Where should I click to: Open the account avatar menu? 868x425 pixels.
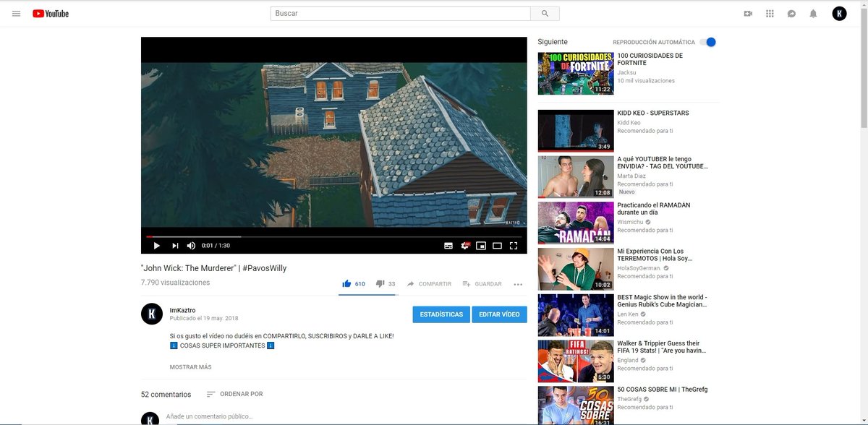point(839,14)
